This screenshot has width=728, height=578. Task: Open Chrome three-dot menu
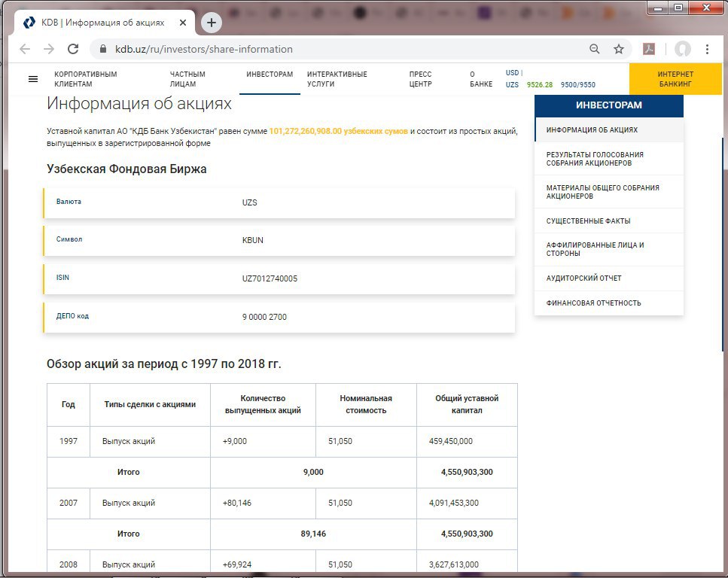[707, 49]
